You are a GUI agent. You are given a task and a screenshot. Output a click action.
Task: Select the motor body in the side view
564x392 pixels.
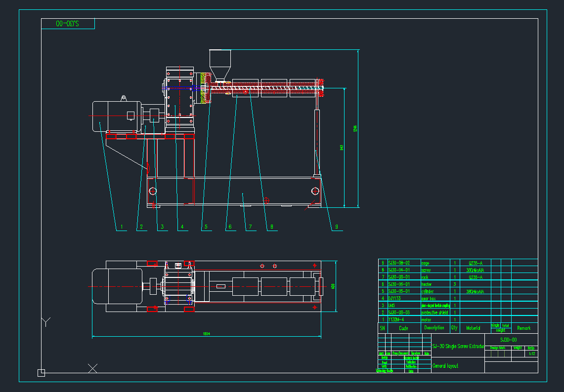pyautogui.click(x=109, y=116)
